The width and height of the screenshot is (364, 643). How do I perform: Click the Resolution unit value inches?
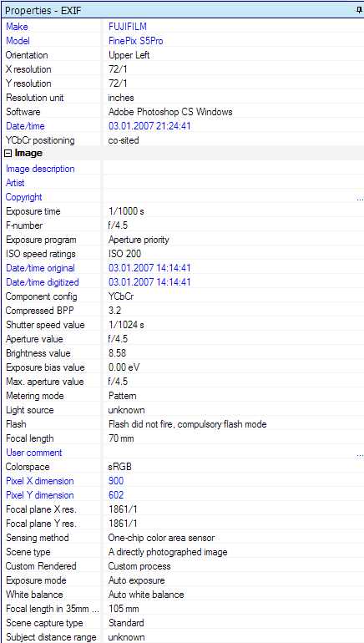tap(121, 98)
